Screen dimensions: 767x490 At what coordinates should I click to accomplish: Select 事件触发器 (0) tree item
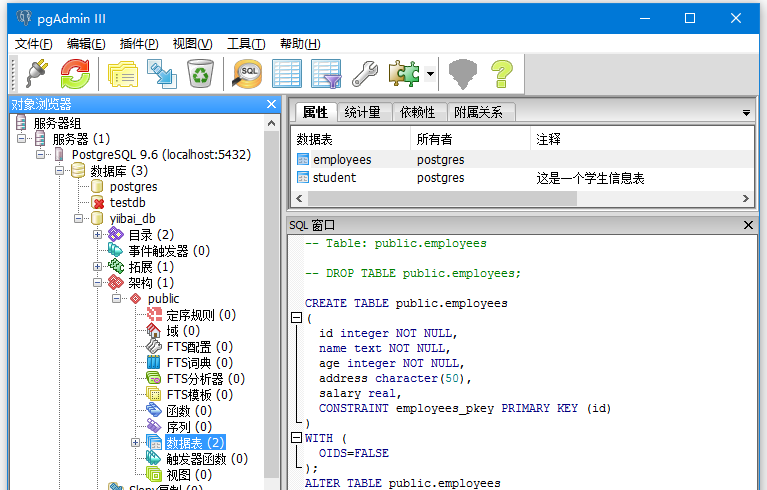pos(169,251)
